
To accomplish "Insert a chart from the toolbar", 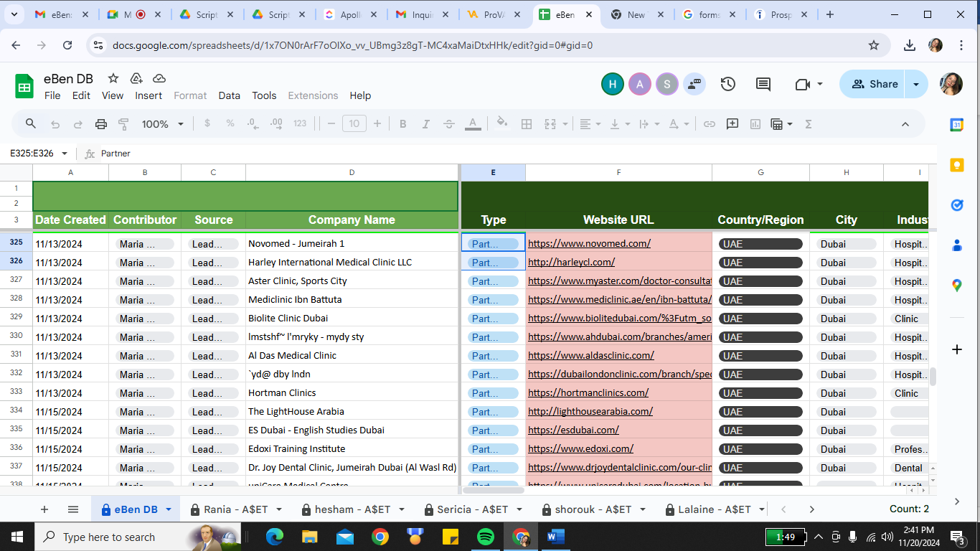I will 755,124.
